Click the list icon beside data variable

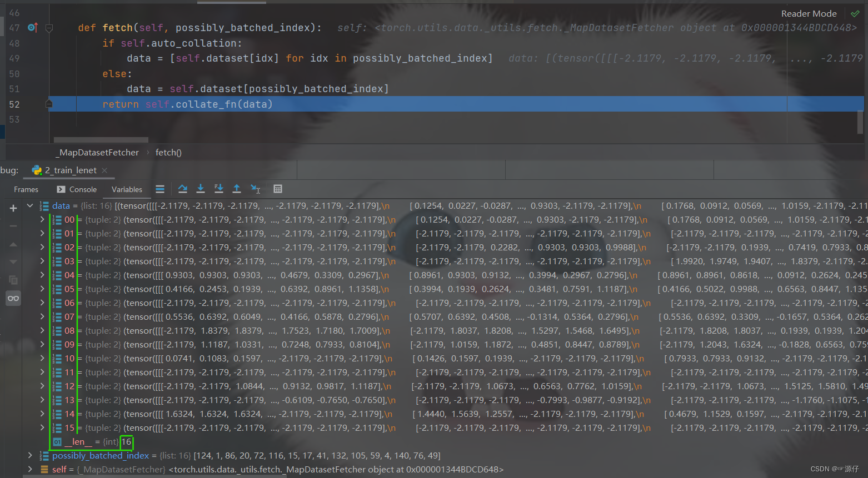tap(44, 206)
